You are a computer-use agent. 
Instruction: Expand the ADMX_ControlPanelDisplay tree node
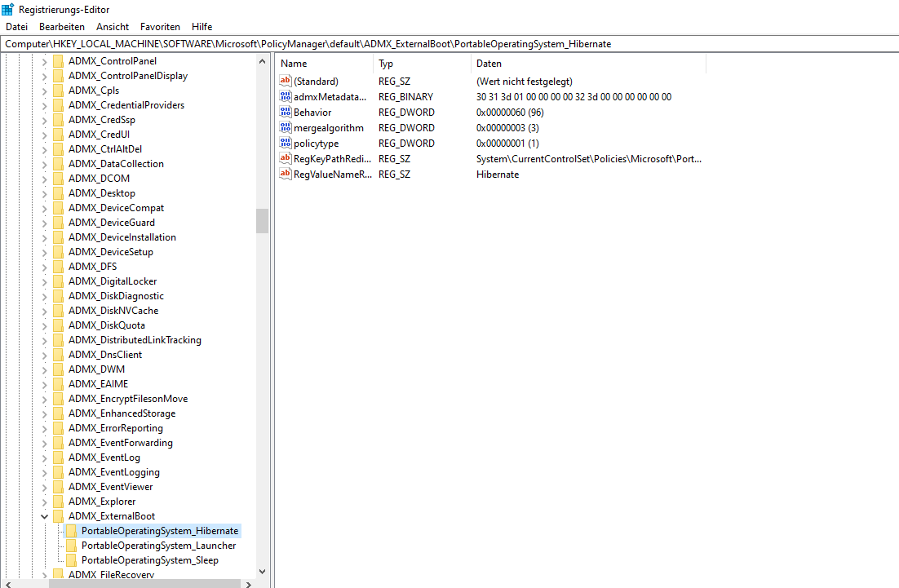coord(45,76)
